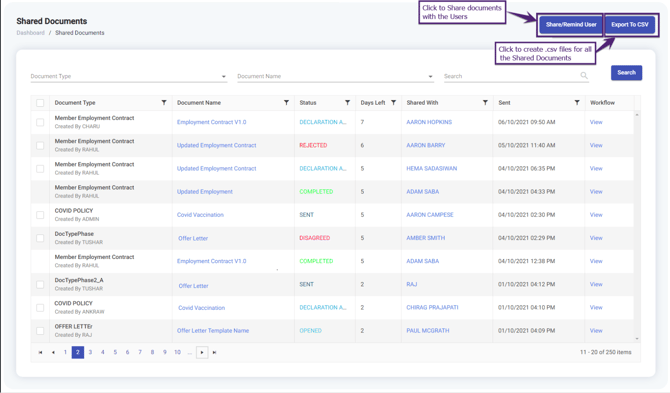670x393 pixels.
Task: Open the Status column filter
Action: pyautogui.click(x=347, y=103)
